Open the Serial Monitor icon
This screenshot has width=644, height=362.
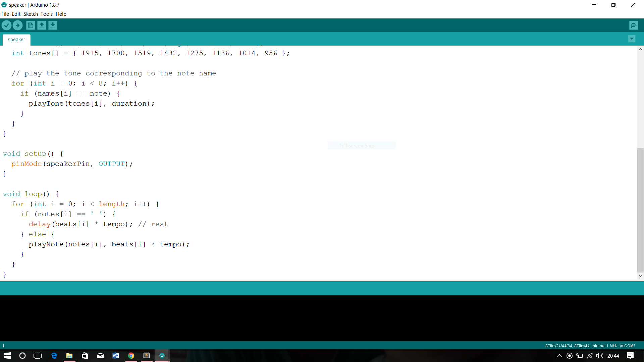pyautogui.click(x=633, y=25)
